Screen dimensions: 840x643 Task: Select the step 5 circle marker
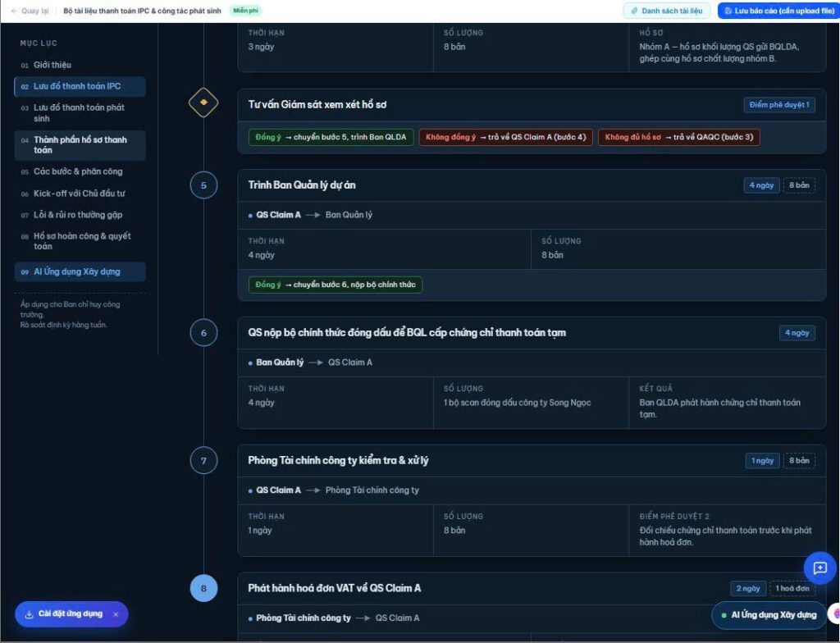pyautogui.click(x=203, y=185)
